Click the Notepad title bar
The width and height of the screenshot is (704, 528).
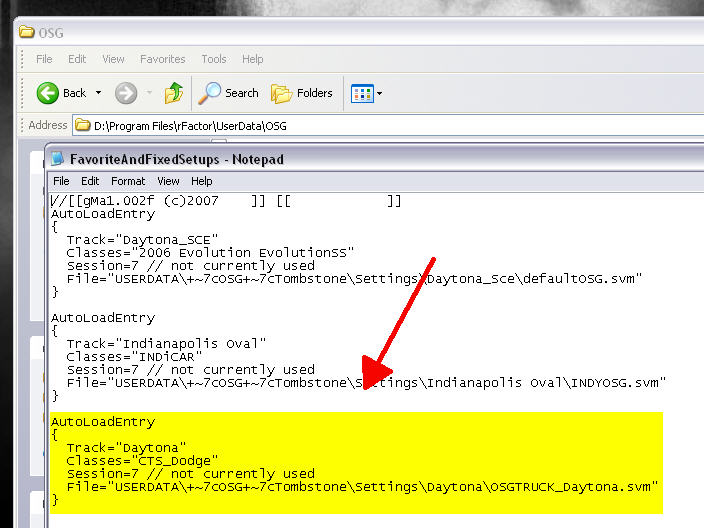(375, 159)
